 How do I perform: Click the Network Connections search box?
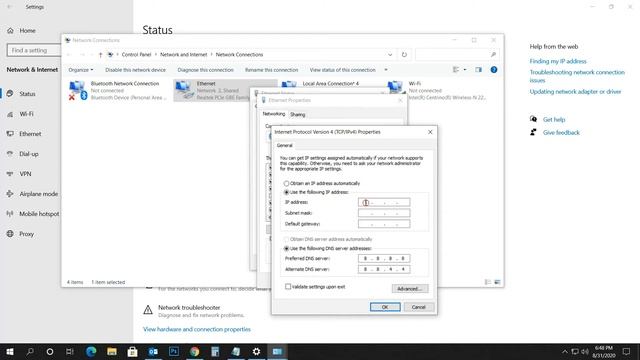(x=456, y=54)
